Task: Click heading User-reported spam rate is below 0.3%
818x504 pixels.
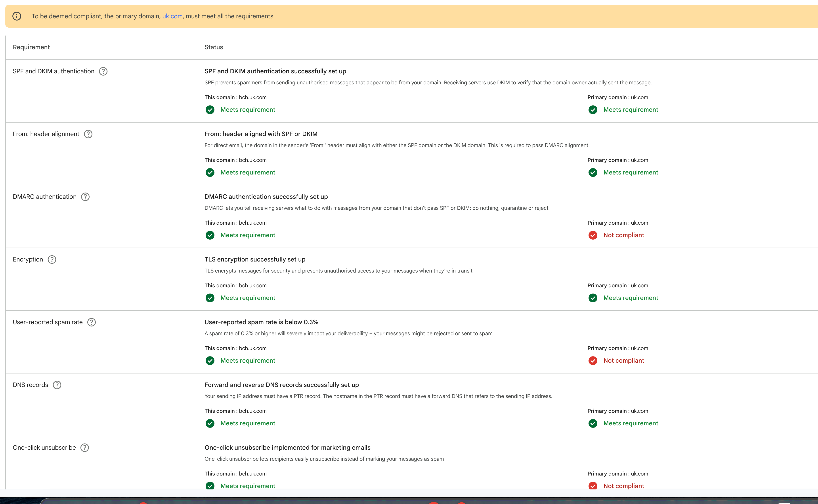Action: (261, 322)
